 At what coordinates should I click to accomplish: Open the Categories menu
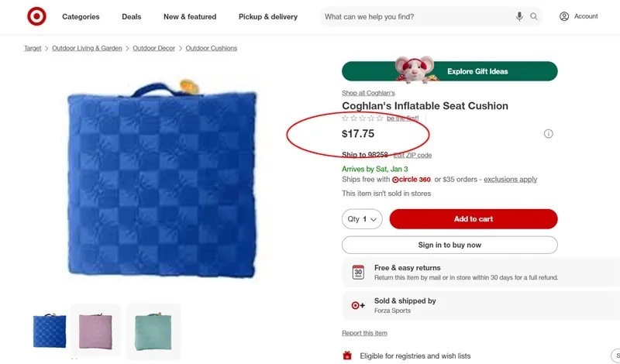click(81, 17)
